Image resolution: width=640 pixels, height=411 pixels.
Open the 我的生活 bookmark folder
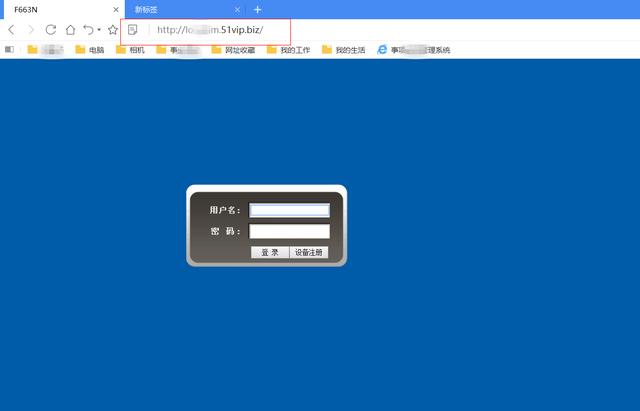coord(344,50)
